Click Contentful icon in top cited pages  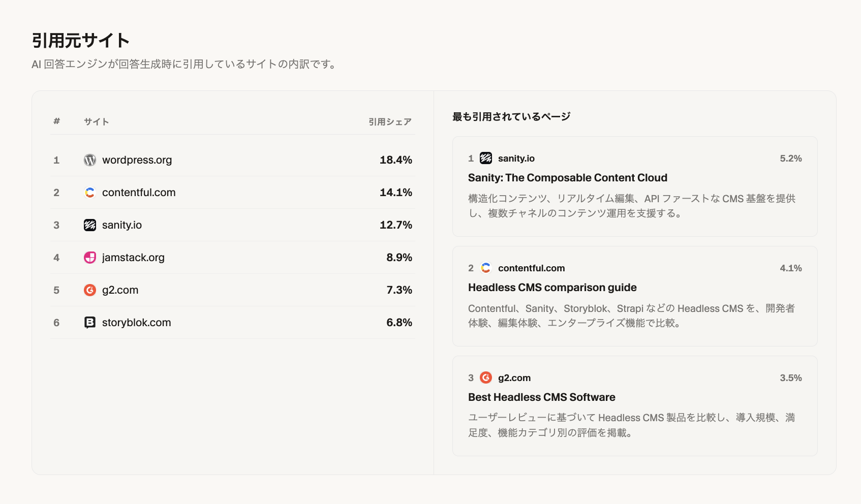[x=486, y=268]
